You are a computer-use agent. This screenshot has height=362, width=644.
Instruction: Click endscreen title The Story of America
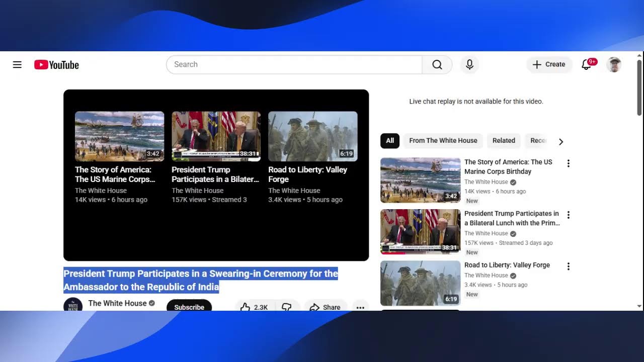115,174
